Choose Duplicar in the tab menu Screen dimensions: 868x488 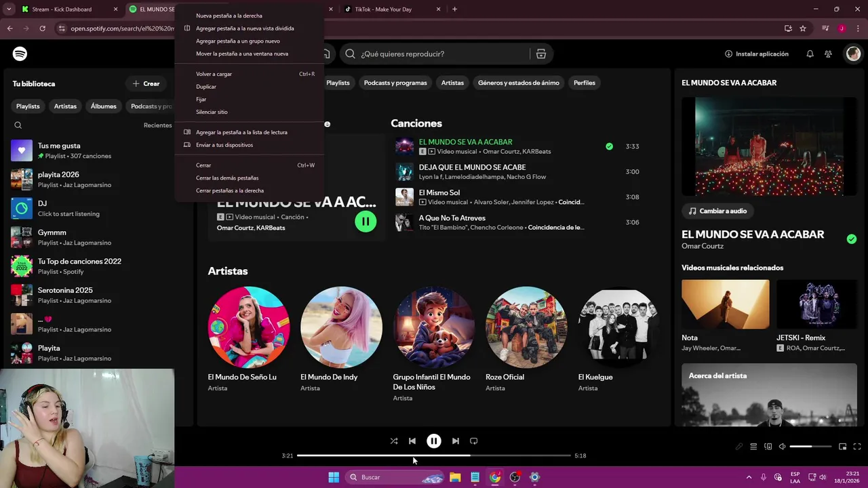pos(249,87)
